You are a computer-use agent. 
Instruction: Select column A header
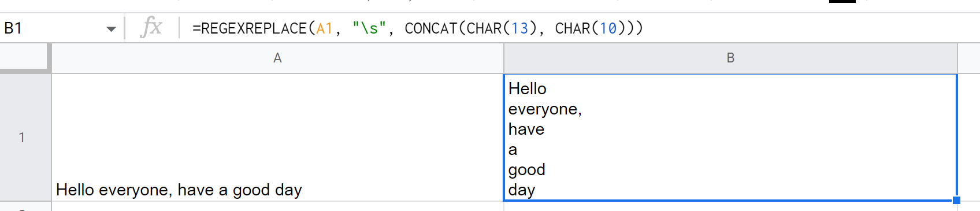click(x=277, y=58)
